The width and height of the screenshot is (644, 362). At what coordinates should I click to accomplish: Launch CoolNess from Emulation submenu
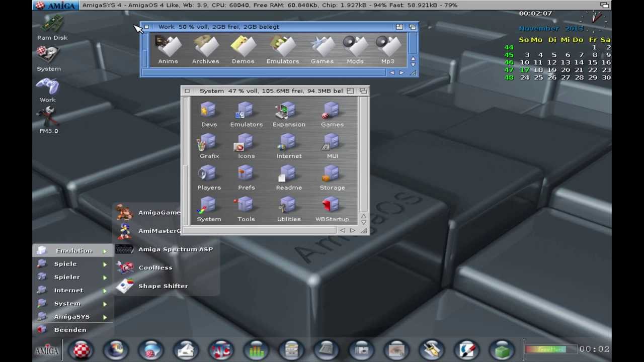pos(144,267)
